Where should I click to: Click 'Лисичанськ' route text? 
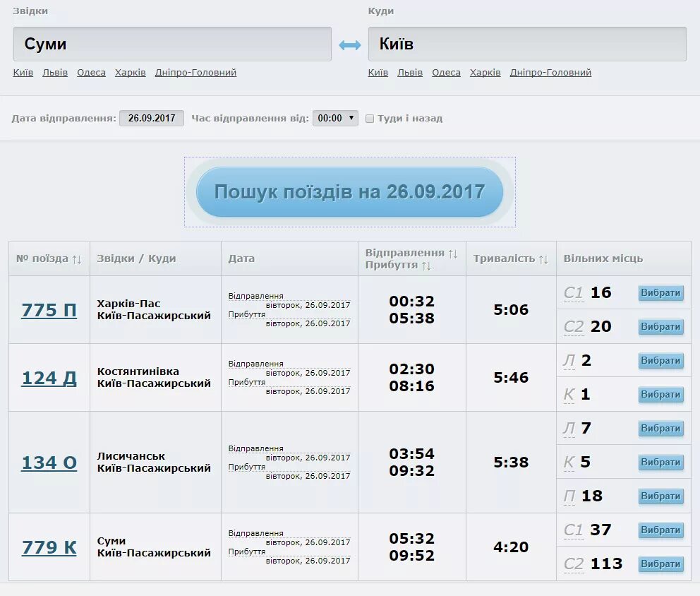click(131, 456)
